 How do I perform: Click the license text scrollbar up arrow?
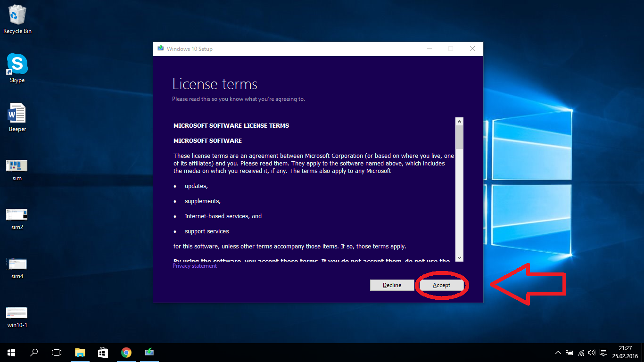click(x=459, y=122)
